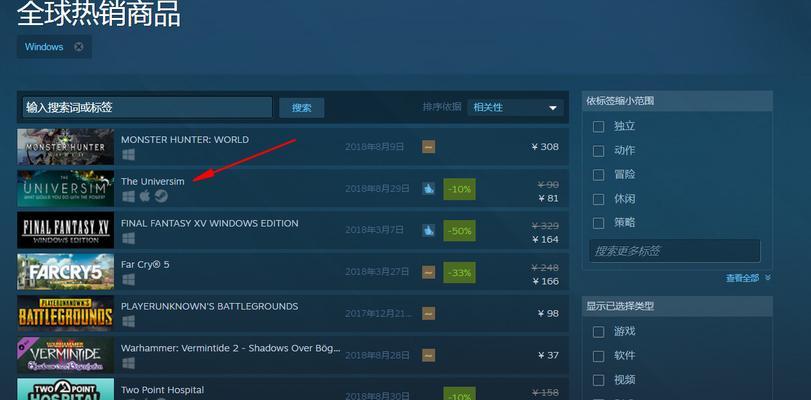
Task: Enable the 休闲 tag checkbox
Action: (x=598, y=199)
